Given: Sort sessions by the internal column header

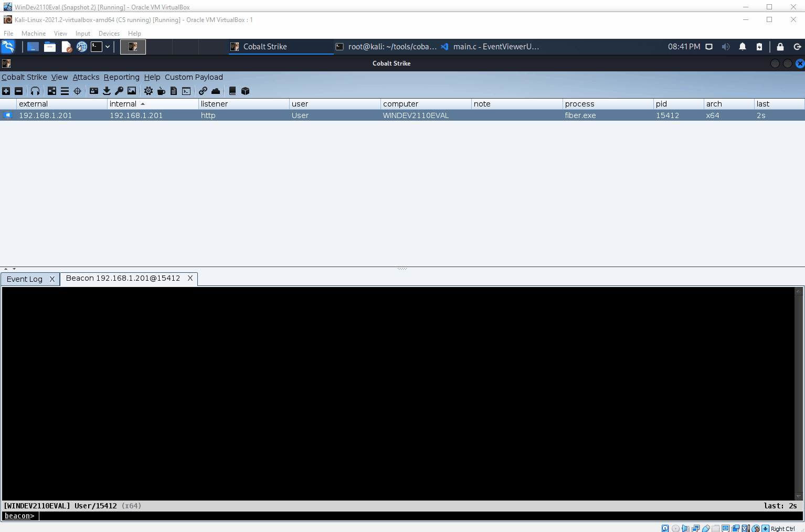Looking at the screenshot, I should 153,104.
